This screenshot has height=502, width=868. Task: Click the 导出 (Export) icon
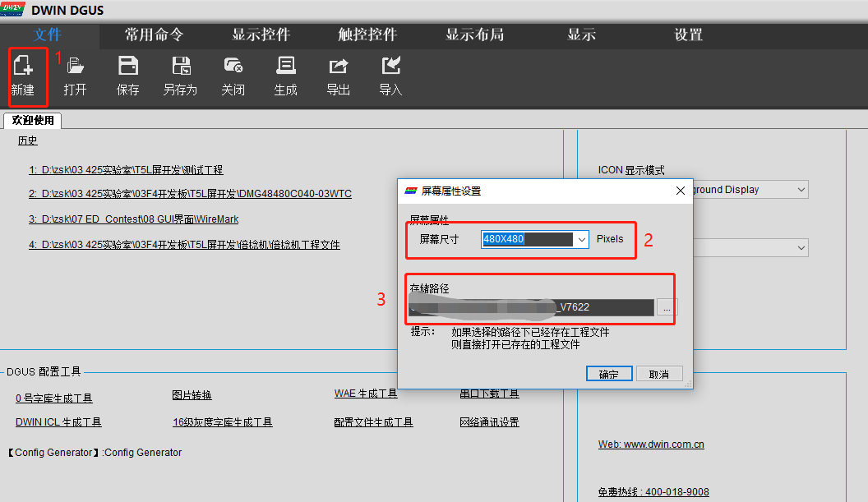[338, 67]
